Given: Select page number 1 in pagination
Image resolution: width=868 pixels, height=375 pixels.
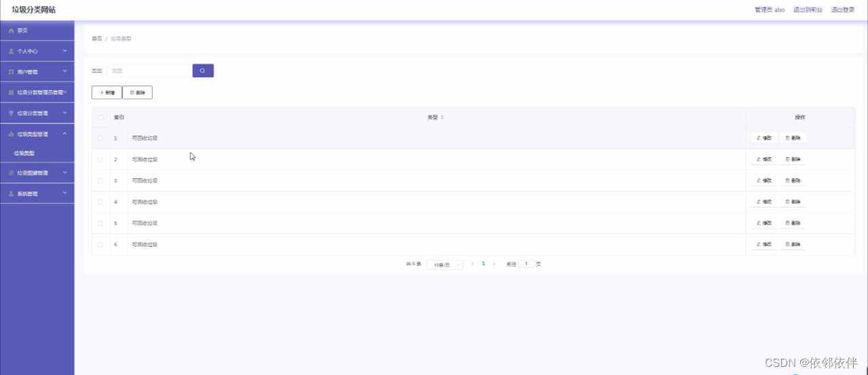Looking at the screenshot, I should [x=484, y=264].
